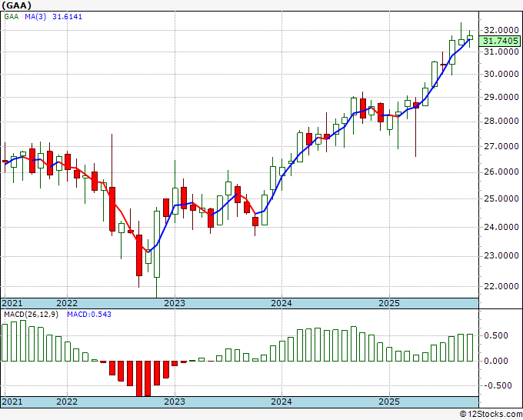Click 2025 on the MACD panel timeline
This screenshot has height=420, width=523.
pyautogui.click(x=389, y=402)
